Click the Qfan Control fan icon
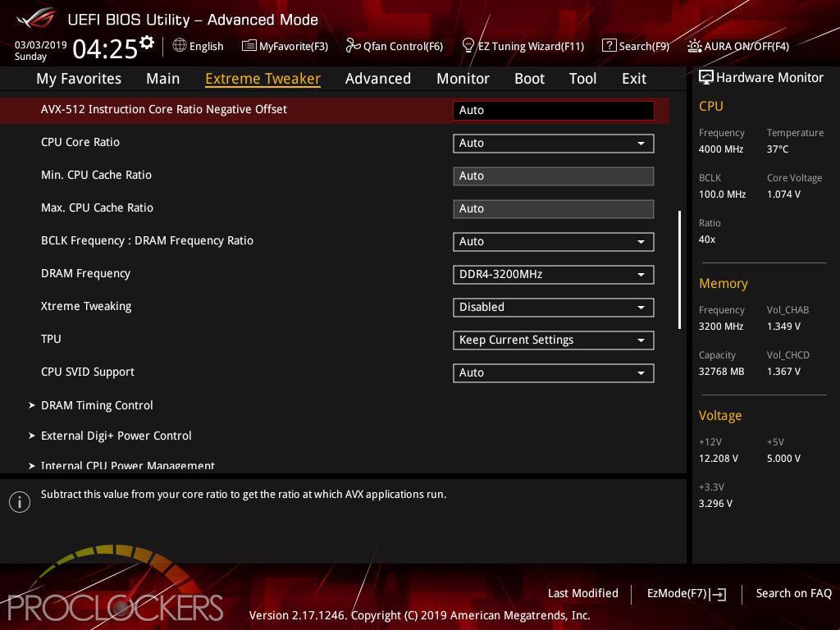The image size is (840, 630). point(353,46)
